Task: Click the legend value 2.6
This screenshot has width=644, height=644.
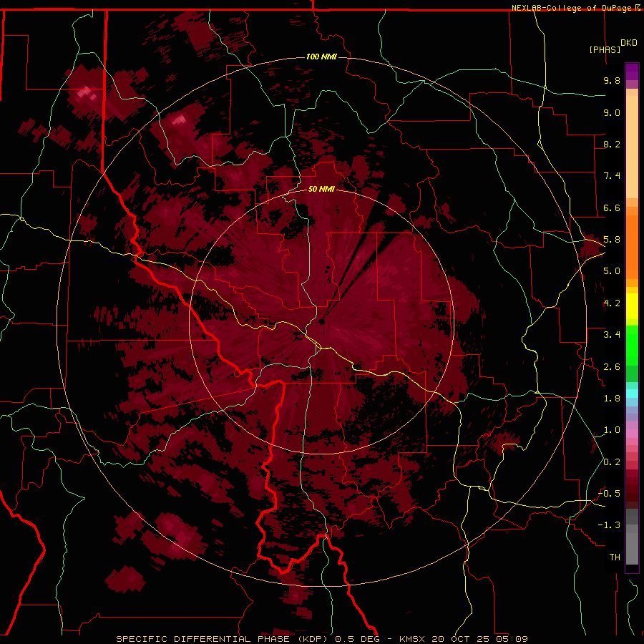Action: click(612, 367)
